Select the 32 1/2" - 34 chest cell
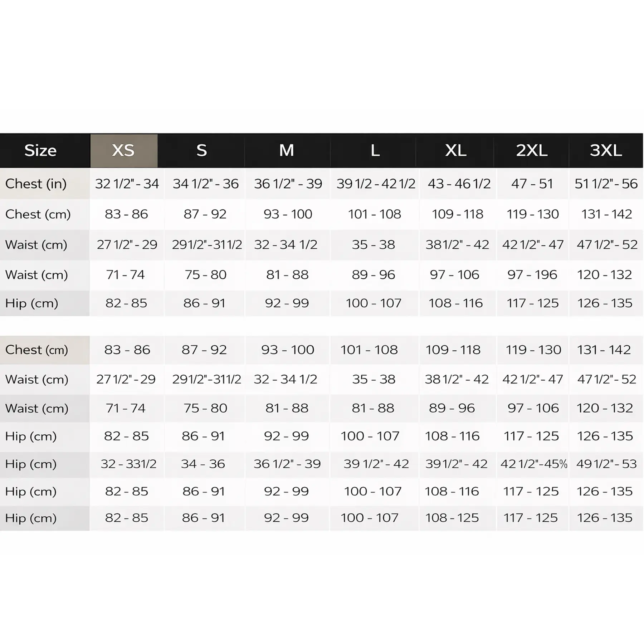Viewport: 644px width, 644px height. [127, 184]
